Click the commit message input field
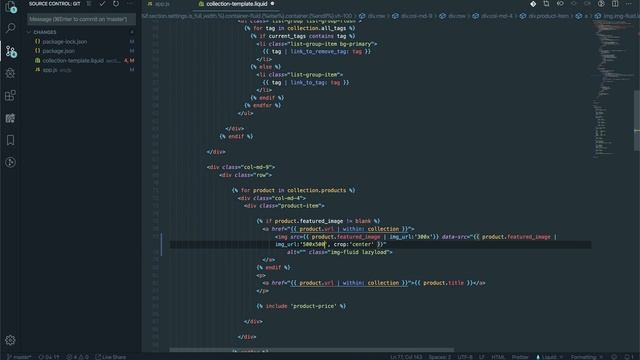Image resolution: width=640 pixels, height=360 pixels. click(82, 19)
